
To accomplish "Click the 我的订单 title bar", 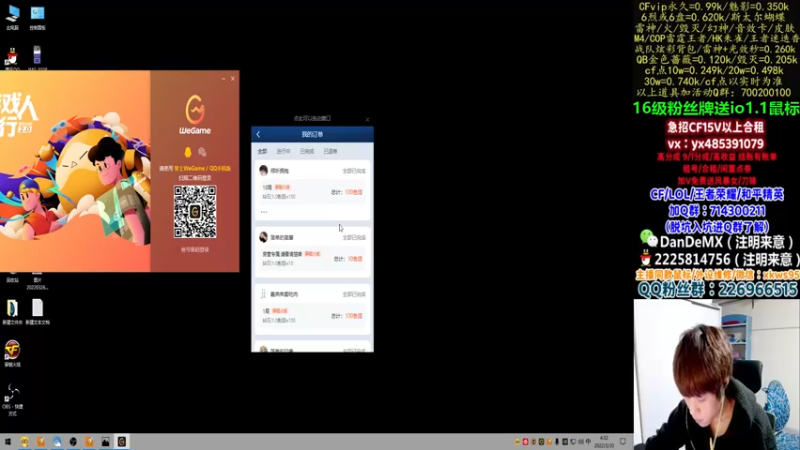I will 312,135.
